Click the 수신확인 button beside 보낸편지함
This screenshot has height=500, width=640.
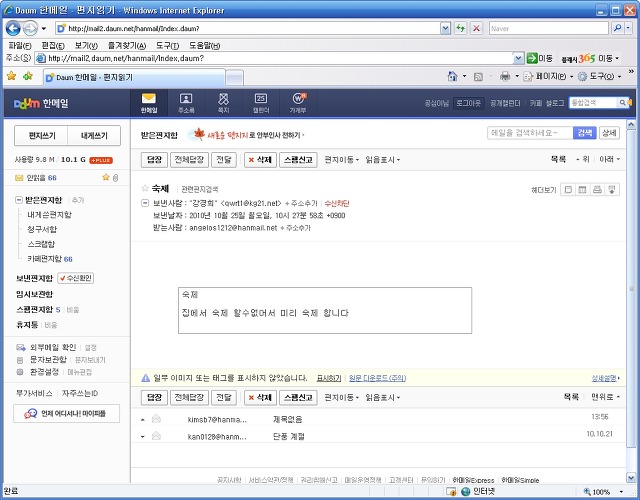(x=76, y=278)
